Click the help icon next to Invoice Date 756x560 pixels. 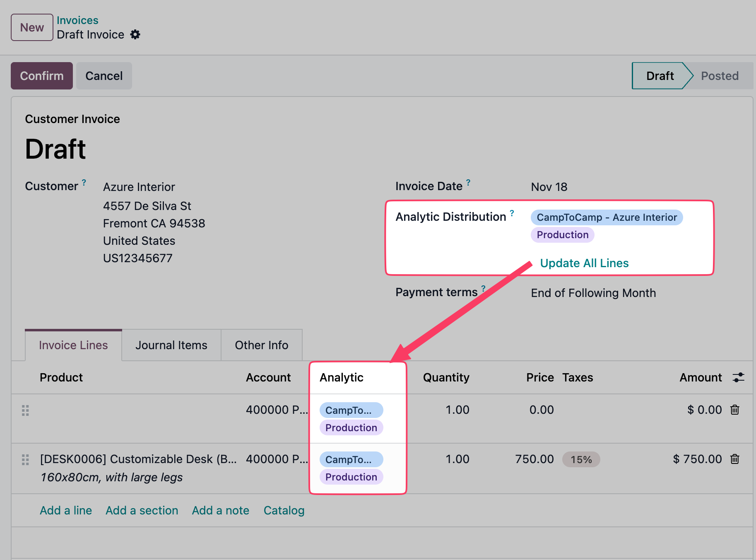coord(468,182)
